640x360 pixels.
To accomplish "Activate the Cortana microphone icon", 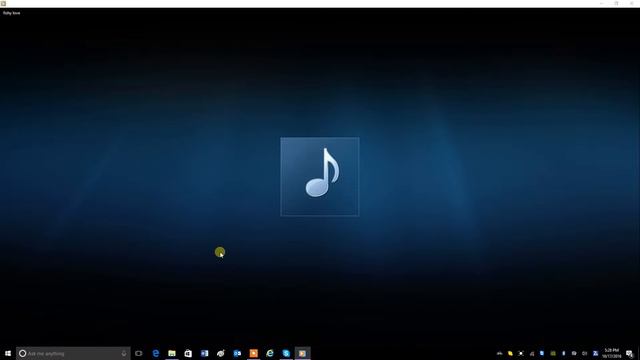I will point(124,353).
